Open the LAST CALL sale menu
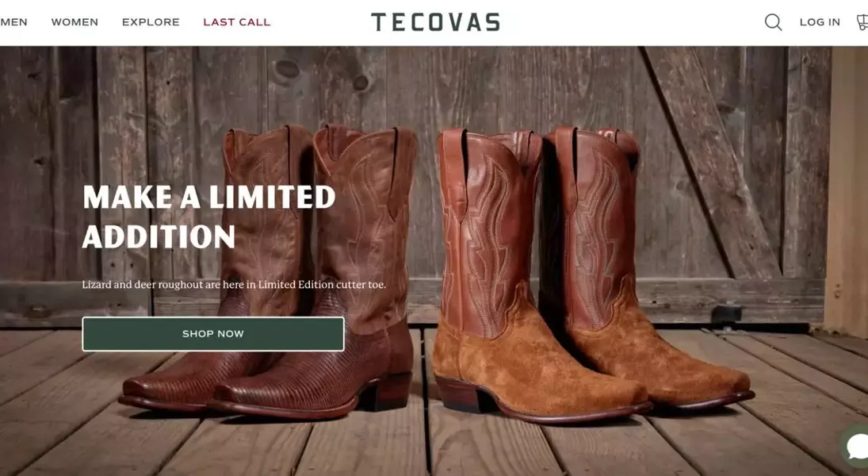The width and height of the screenshot is (868, 476). point(237,22)
